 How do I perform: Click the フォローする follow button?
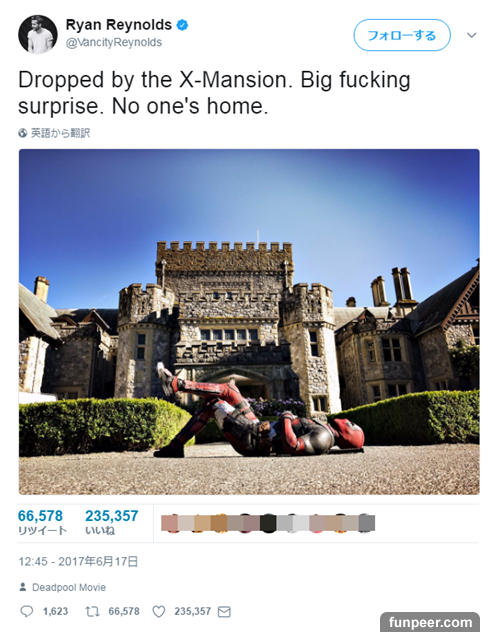402,35
